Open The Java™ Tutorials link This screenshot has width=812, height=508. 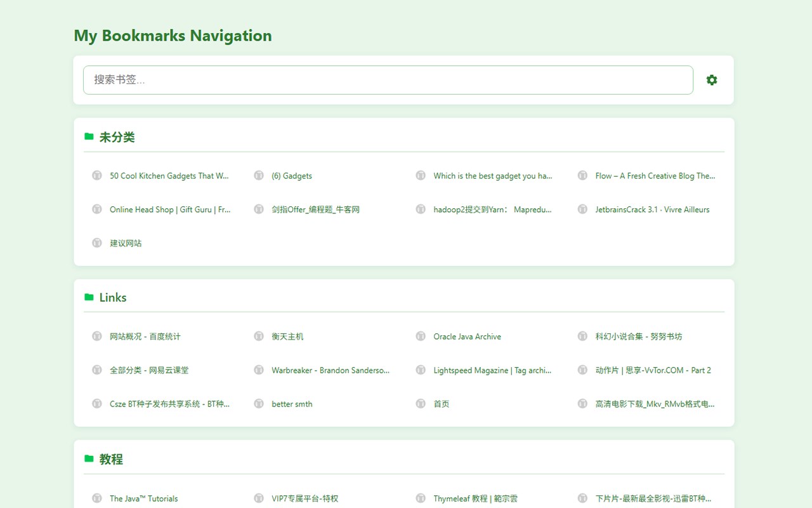click(143, 498)
